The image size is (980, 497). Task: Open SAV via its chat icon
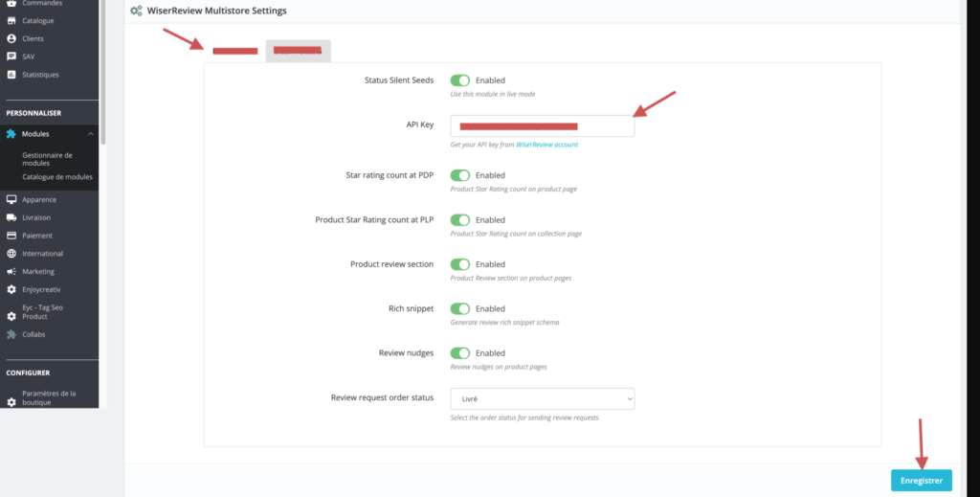pos(11,56)
